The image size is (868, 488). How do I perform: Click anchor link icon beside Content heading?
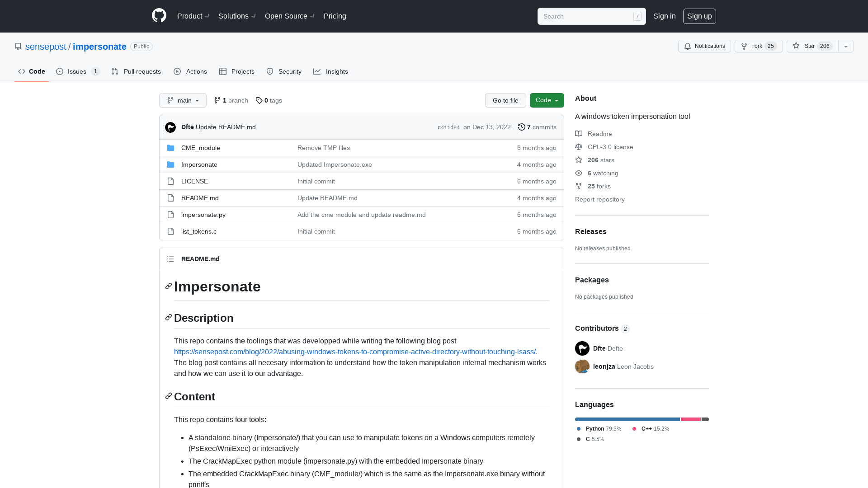pyautogui.click(x=169, y=396)
